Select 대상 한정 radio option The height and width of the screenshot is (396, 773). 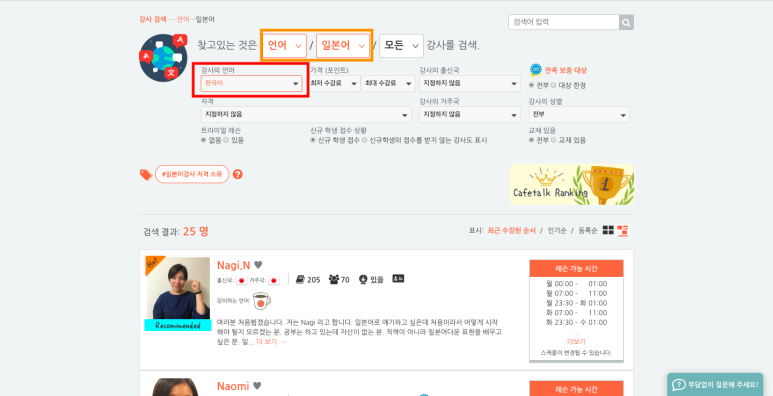[553, 85]
